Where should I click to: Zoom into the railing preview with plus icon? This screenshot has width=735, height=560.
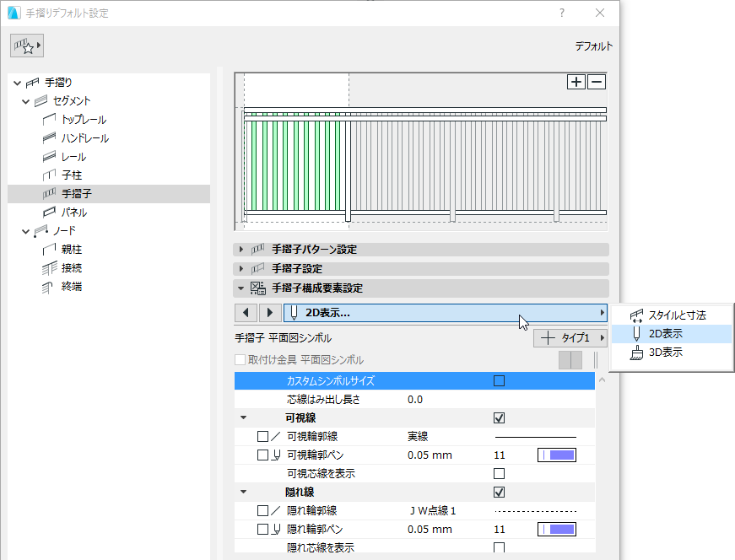[x=576, y=81]
